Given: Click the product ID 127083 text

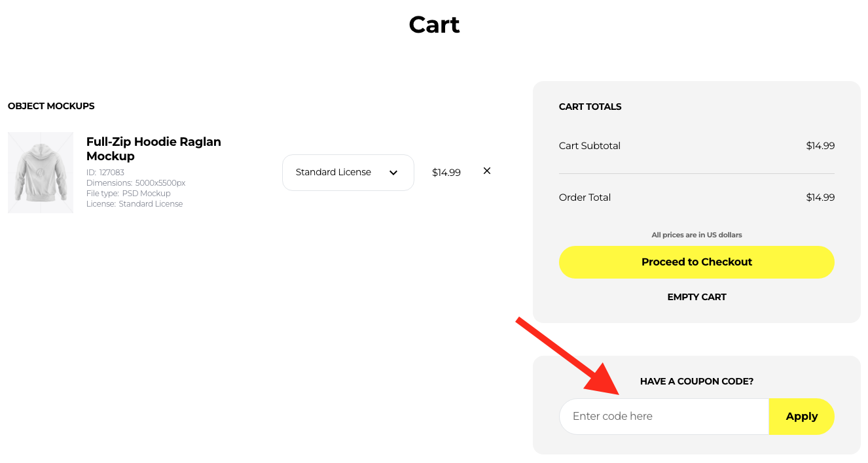Looking at the screenshot, I should click(105, 173).
